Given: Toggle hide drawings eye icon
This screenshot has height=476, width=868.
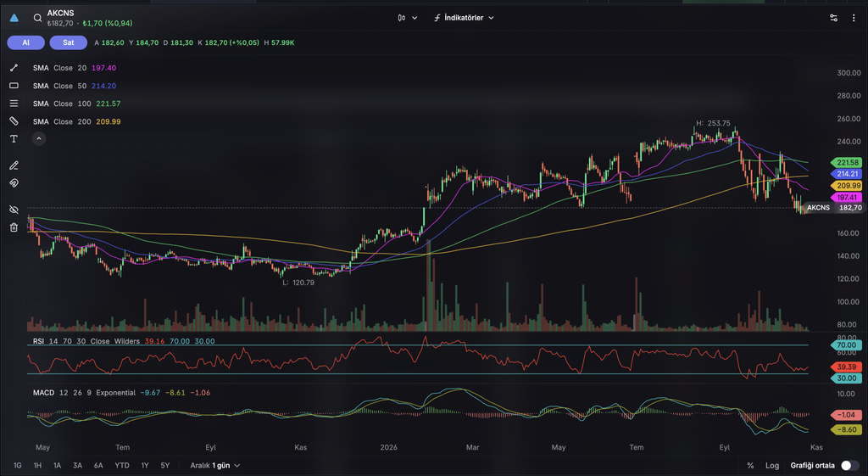Looking at the screenshot, I should click(x=14, y=210).
